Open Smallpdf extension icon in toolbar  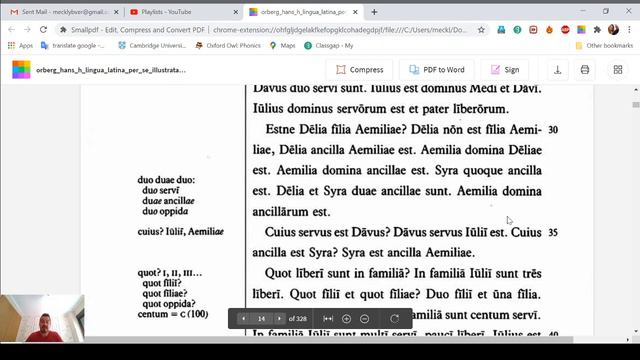581,30
